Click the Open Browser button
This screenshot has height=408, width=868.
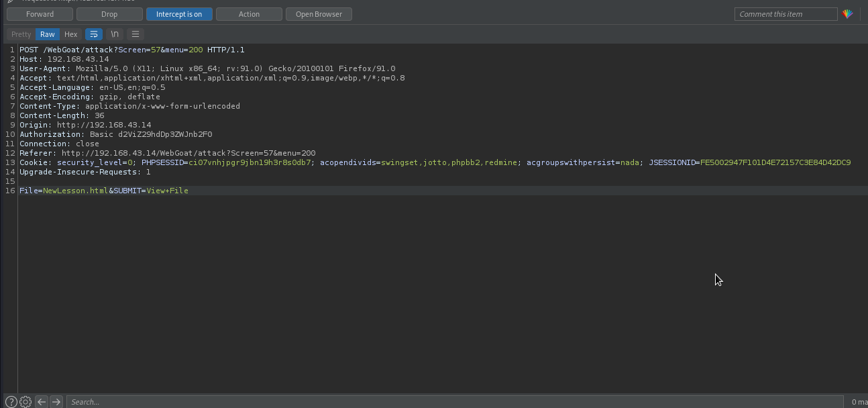[319, 14]
